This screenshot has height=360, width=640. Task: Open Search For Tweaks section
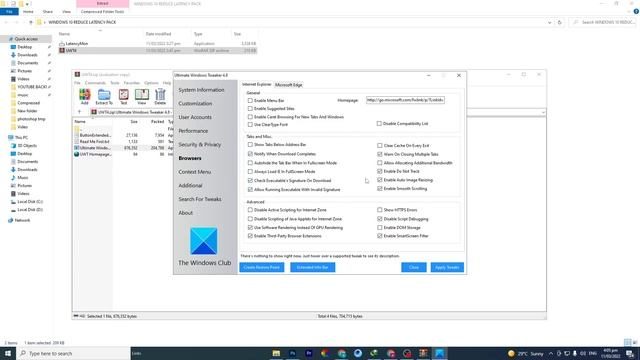tap(200, 199)
